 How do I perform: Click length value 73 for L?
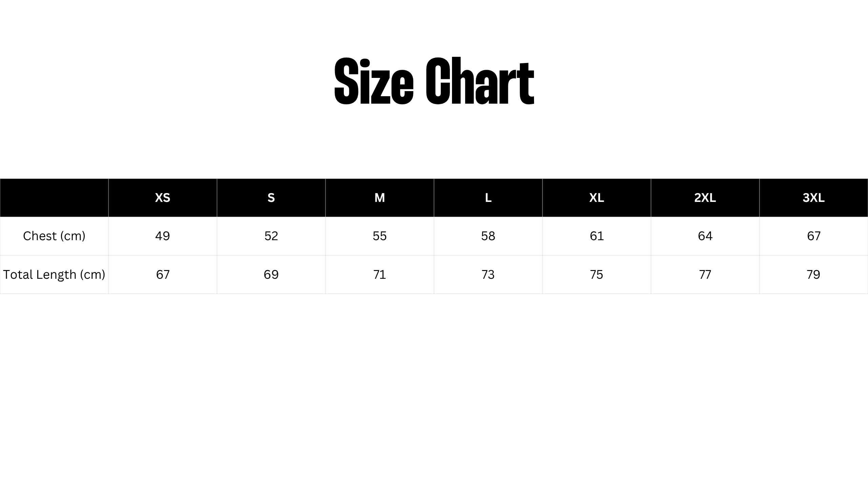(x=488, y=274)
